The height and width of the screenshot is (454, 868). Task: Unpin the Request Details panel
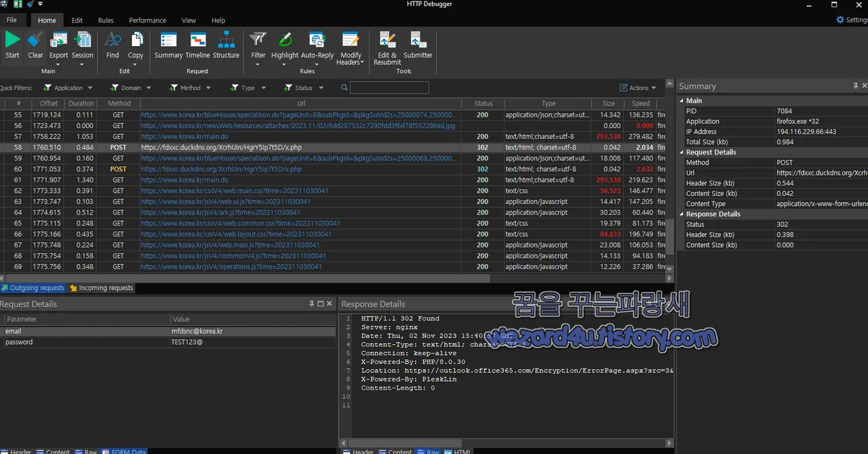311,304
